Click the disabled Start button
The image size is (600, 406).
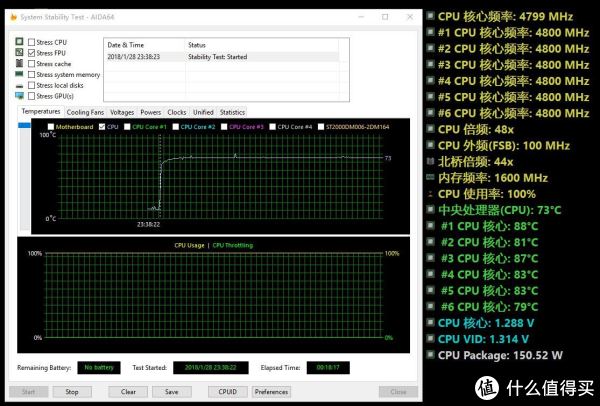(x=28, y=392)
